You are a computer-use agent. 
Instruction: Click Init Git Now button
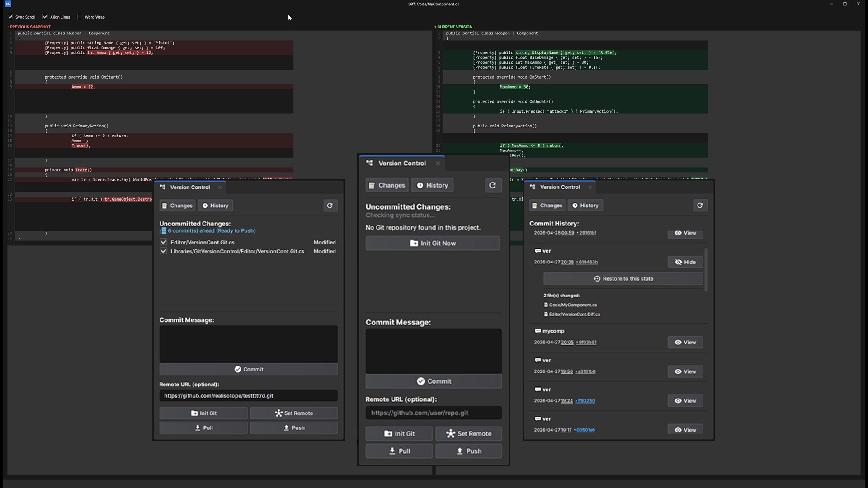coord(433,243)
